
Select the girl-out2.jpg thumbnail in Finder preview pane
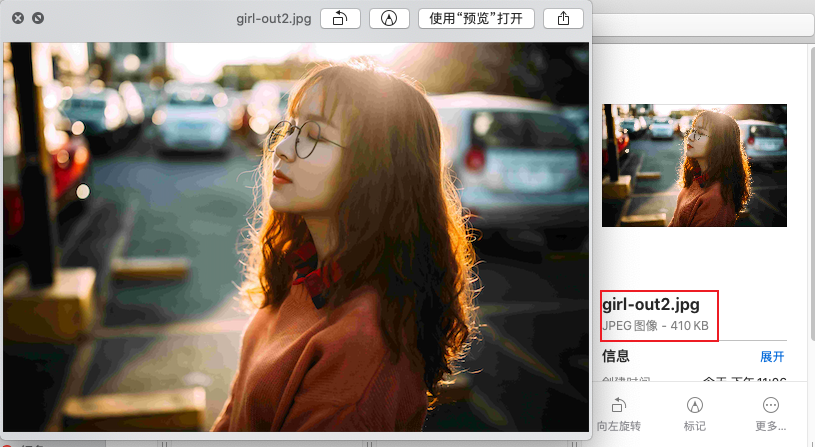coord(694,165)
